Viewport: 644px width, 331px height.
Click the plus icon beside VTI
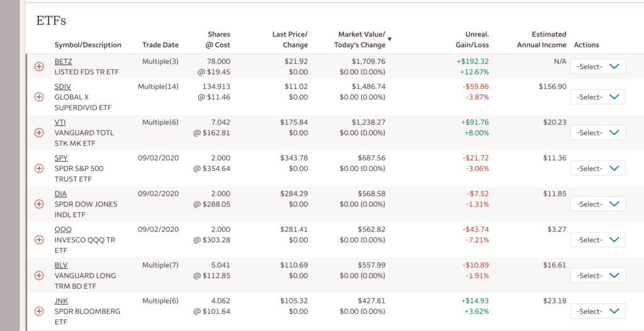click(39, 133)
